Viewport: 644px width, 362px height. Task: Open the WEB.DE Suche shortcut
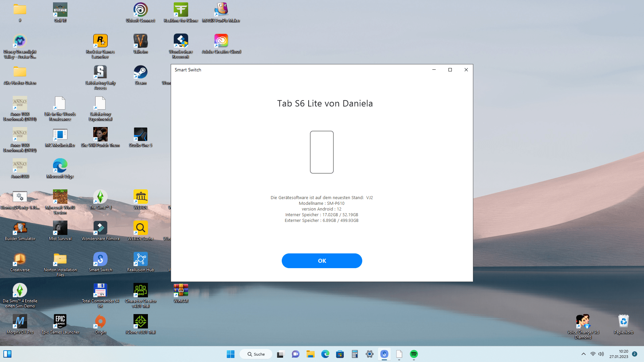pyautogui.click(x=141, y=231)
